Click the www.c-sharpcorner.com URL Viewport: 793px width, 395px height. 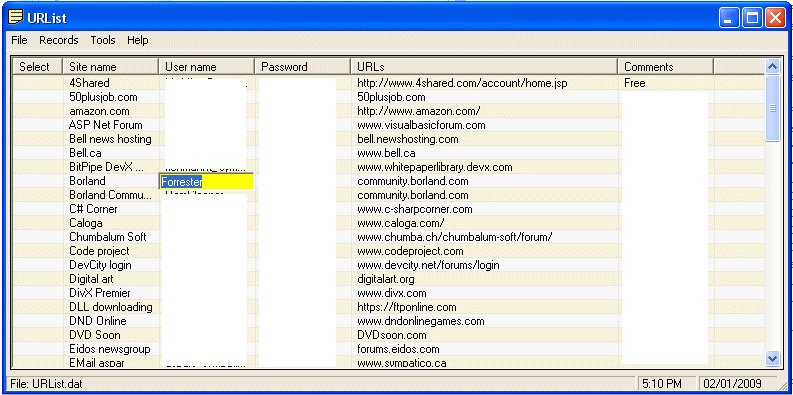415,209
